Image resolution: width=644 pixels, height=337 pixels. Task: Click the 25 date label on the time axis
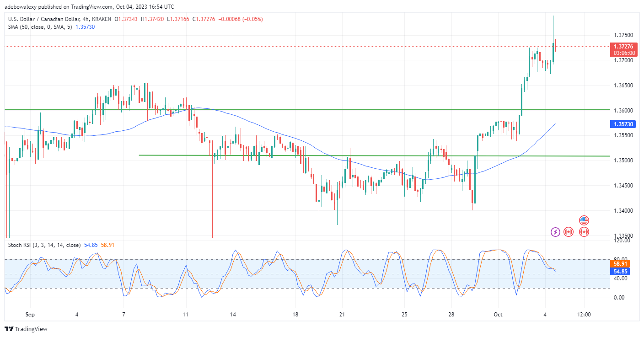pyautogui.click(x=404, y=315)
